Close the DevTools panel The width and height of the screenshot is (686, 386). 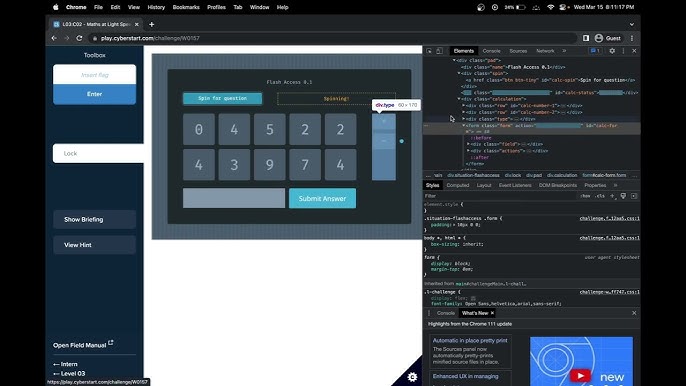(x=634, y=51)
